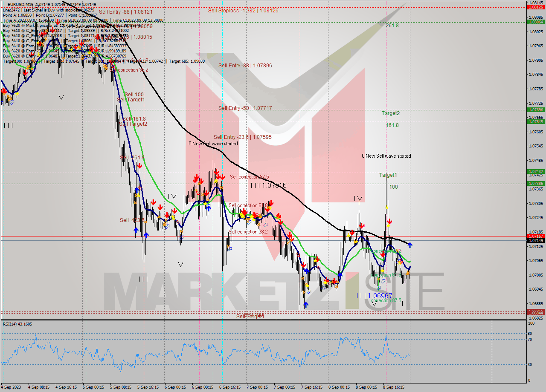Click the 'Sell Entry -23.6 | 1.07595' label
The height and width of the screenshot is (392, 546).
coord(243,137)
